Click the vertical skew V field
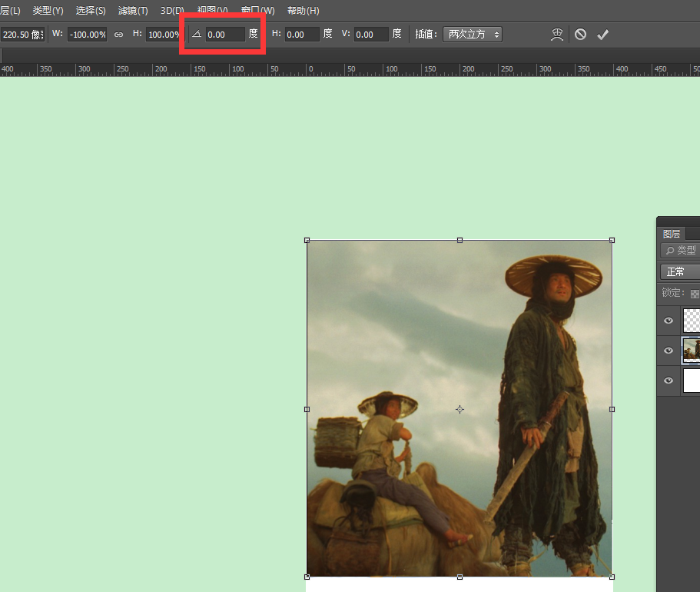This screenshot has width=700, height=592. (371, 35)
